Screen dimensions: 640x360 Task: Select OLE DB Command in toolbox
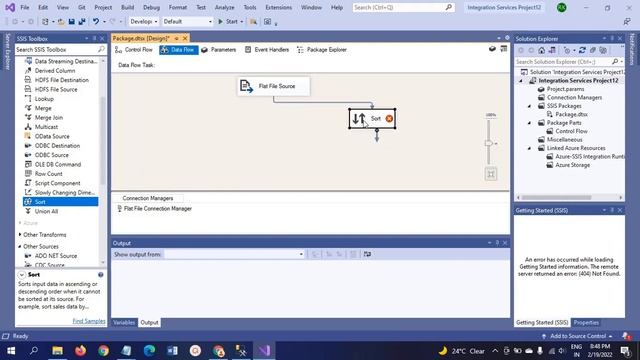(x=58, y=164)
